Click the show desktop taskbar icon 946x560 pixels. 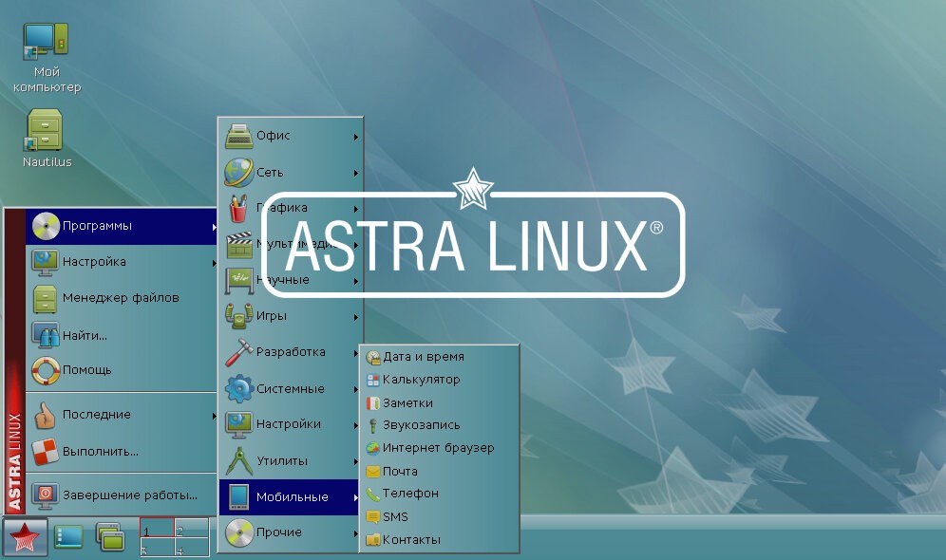point(68,538)
